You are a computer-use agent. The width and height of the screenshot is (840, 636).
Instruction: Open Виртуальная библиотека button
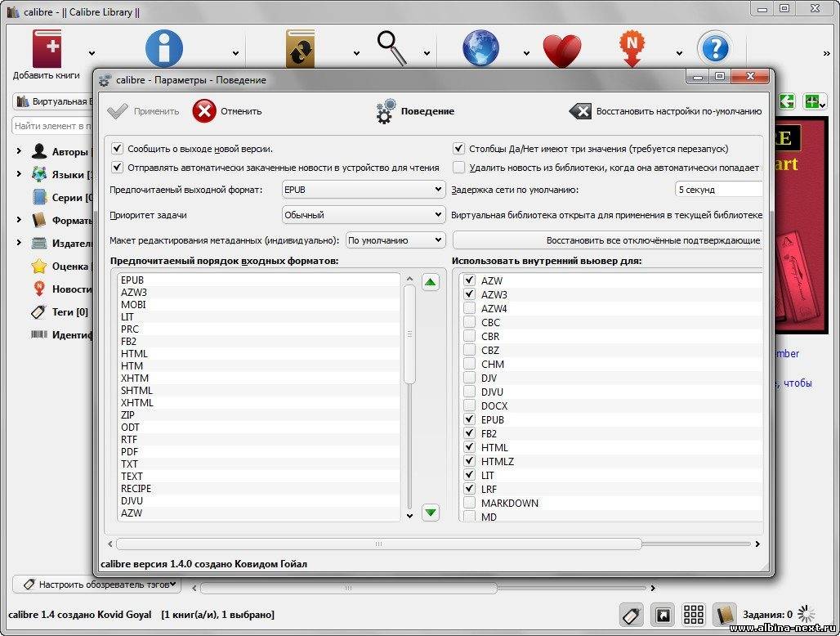(52, 101)
